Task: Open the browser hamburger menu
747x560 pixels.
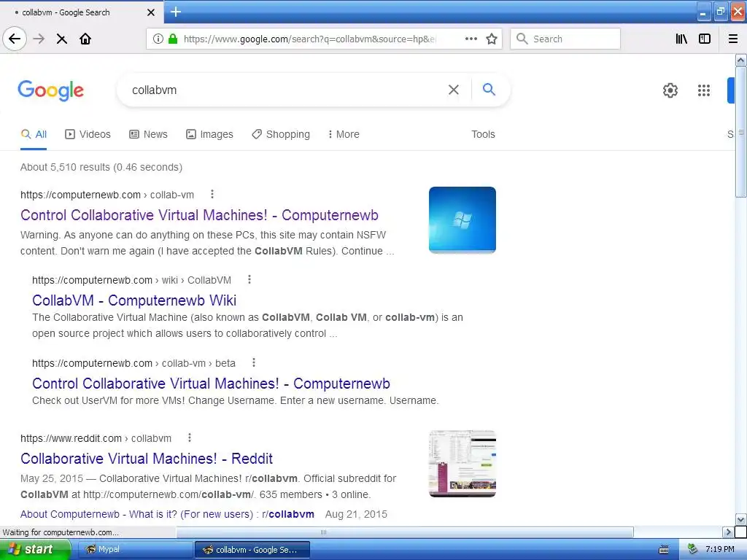Action: (733, 39)
